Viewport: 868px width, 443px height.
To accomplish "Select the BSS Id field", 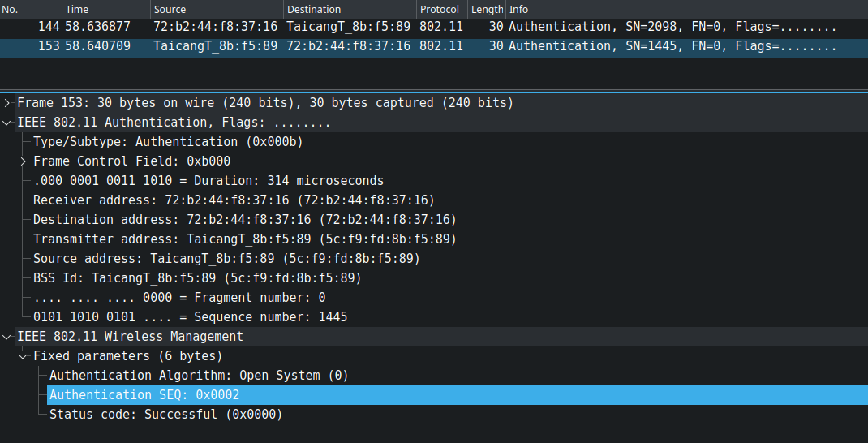I will (x=197, y=278).
